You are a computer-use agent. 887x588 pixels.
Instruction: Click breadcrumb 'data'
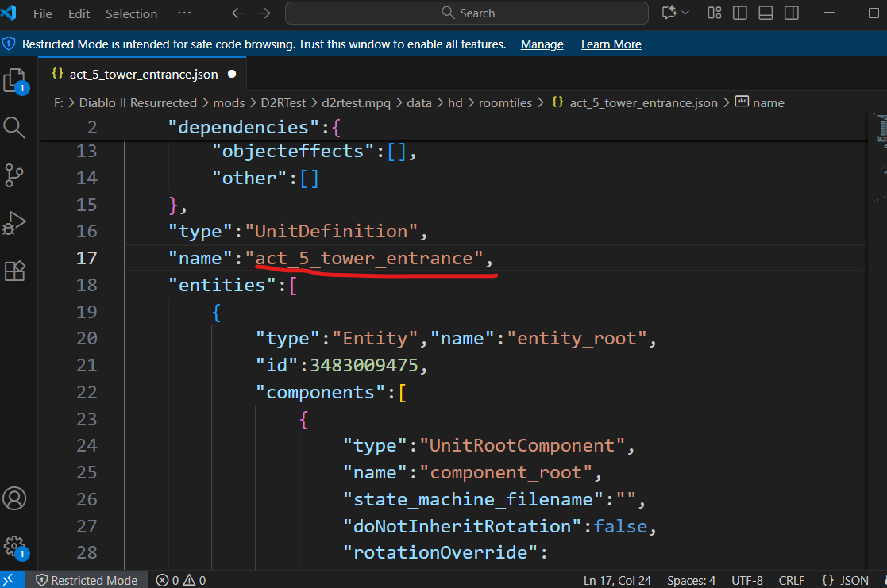click(419, 103)
